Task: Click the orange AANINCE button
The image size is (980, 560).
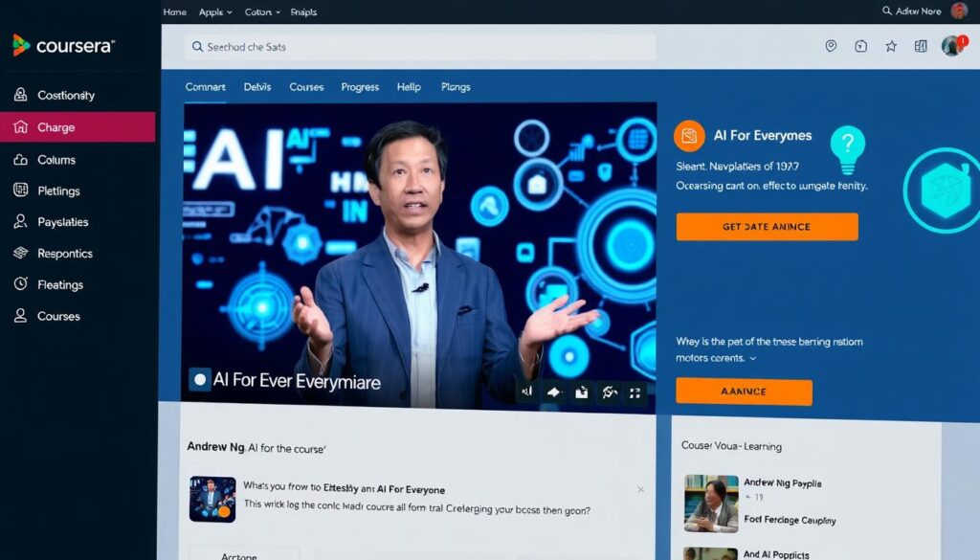Action: pos(744,392)
